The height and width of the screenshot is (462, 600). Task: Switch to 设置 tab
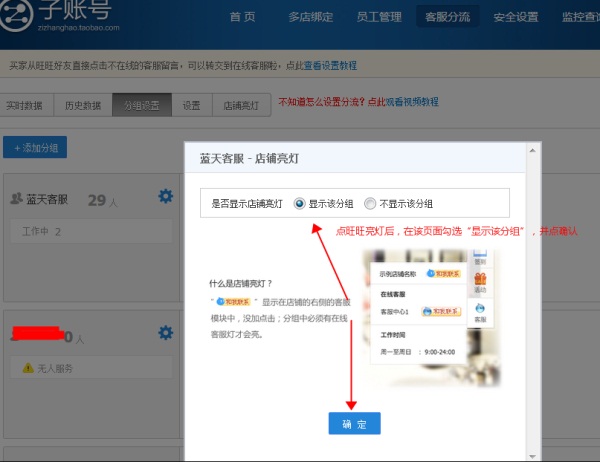coord(192,105)
